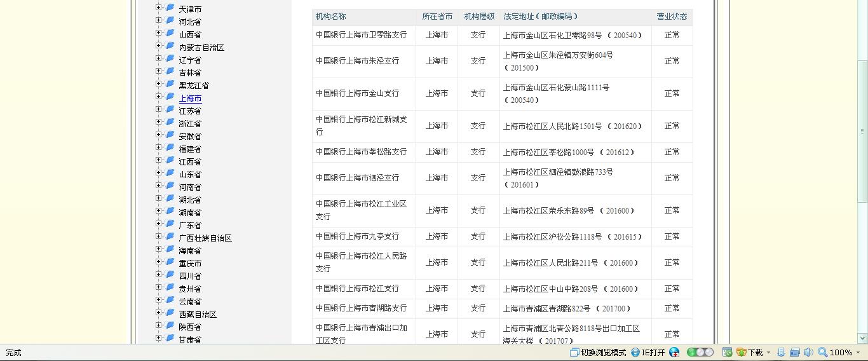Select 陕西省 in the region tree
Viewport: 868px width, 361px height.
point(190,327)
